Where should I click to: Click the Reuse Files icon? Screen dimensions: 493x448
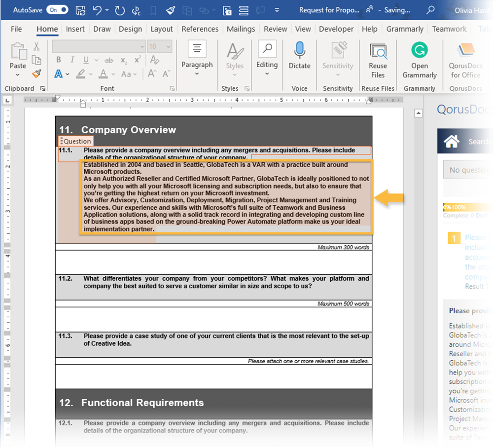pyautogui.click(x=378, y=51)
